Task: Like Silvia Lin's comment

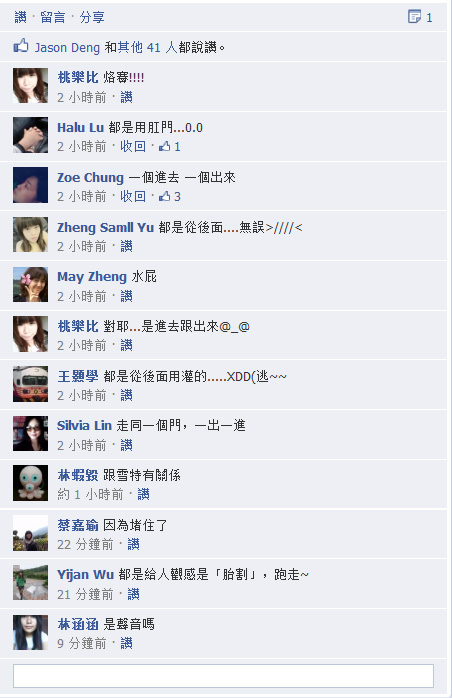Action: [126, 445]
